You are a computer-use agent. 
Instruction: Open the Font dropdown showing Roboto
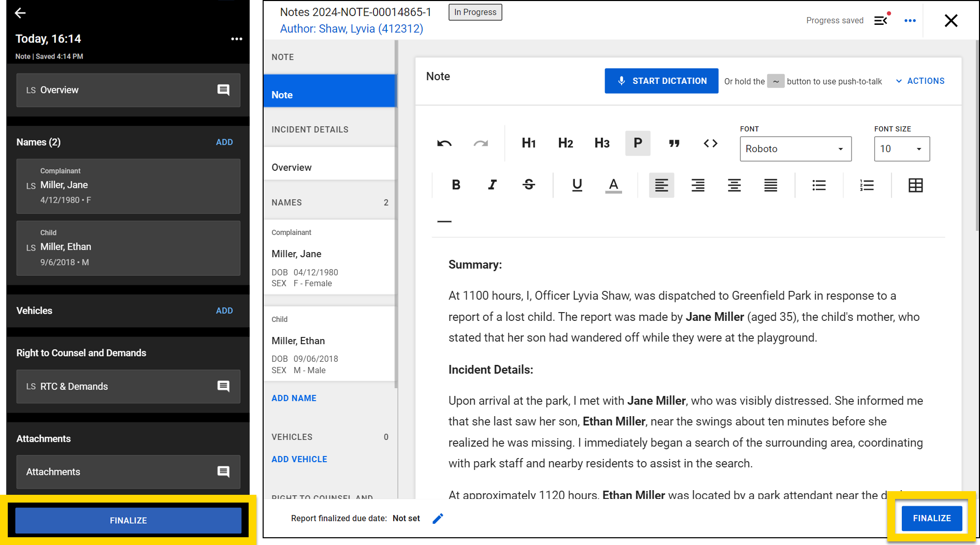(795, 149)
